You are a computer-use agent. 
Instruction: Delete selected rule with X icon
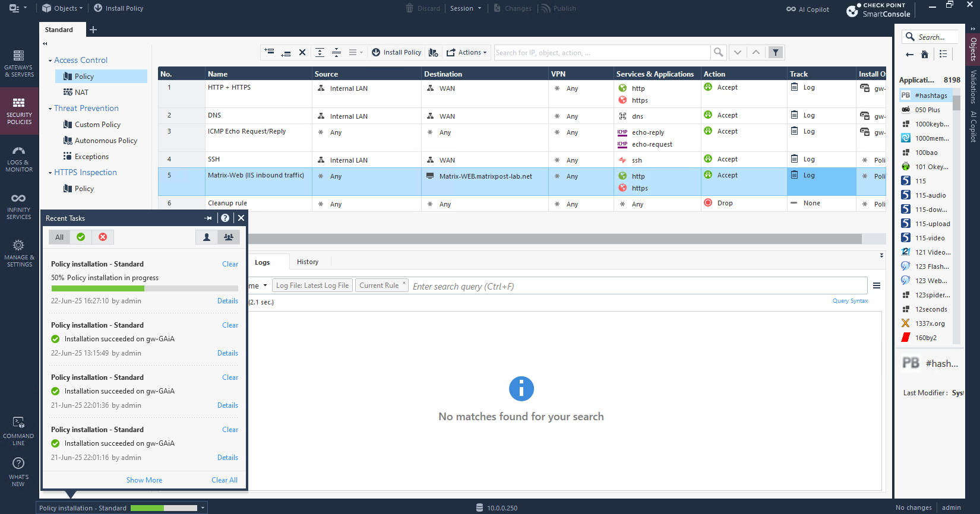(x=302, y=52)
